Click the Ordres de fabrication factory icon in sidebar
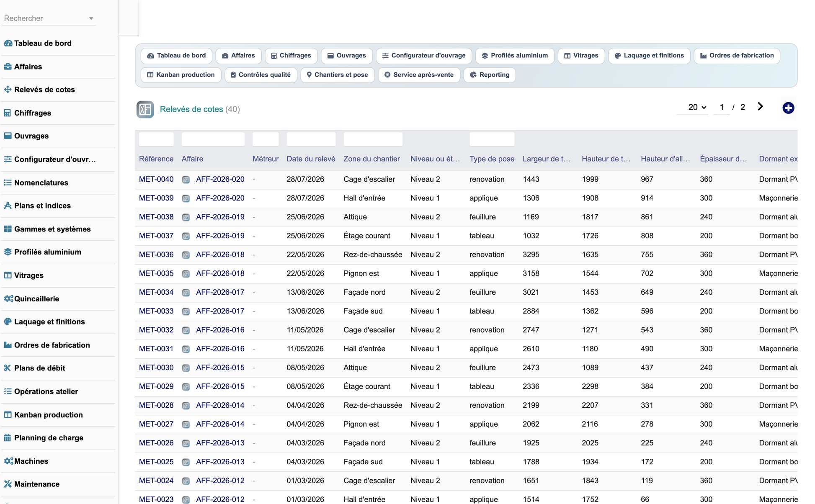This screenshot has width=815, height=504. [x=8, y=345]
